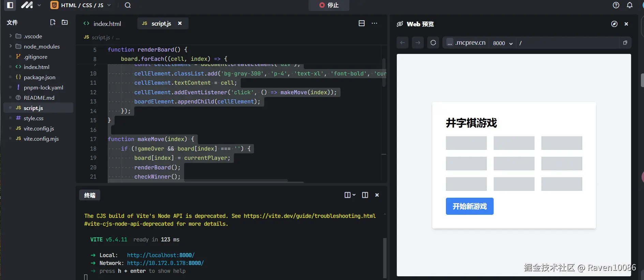This screenshot has width=644, height=280.
Task: Open the .gitignore file
Action: (38, 57)
